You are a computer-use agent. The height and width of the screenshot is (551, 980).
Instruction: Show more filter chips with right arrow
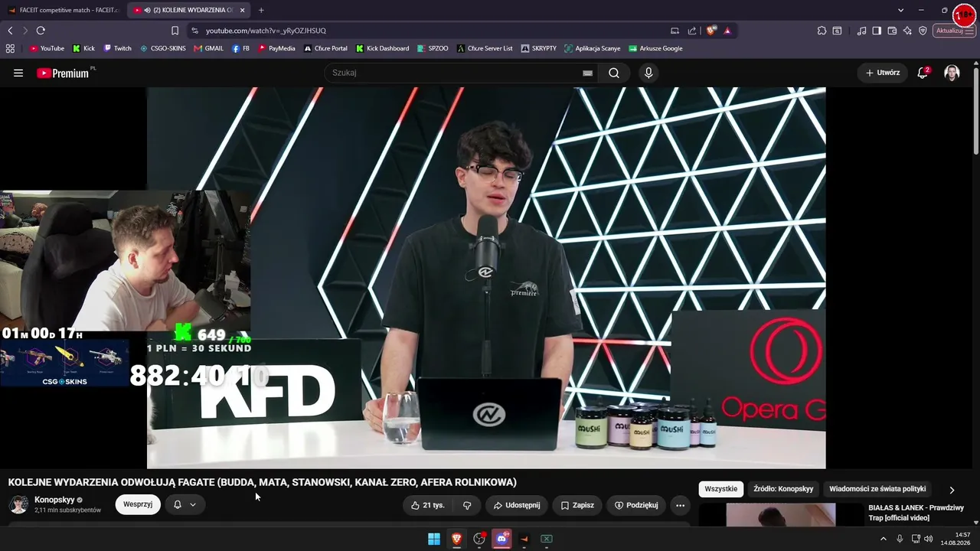click(x=952, y=490)
